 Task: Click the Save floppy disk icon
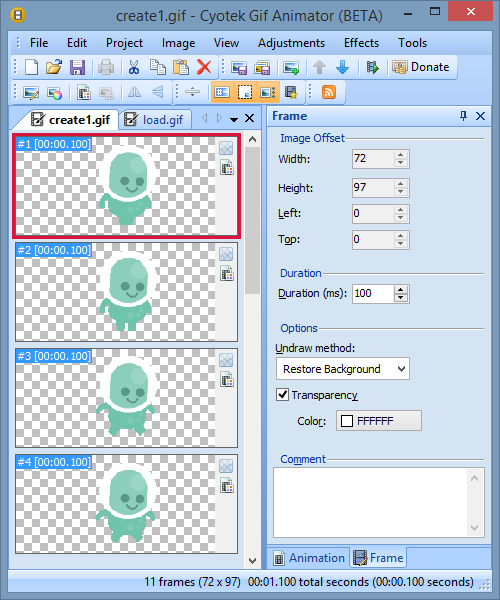[77, 67]
